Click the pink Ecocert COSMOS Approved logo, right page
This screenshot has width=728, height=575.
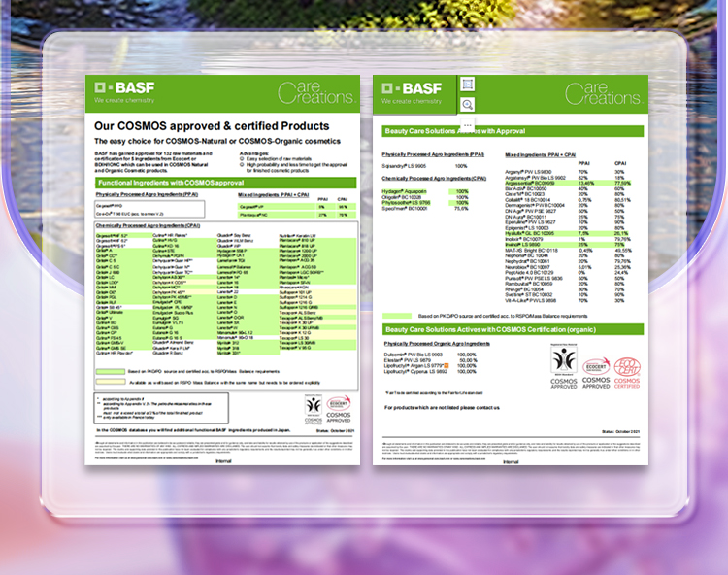tap(596, 373)
